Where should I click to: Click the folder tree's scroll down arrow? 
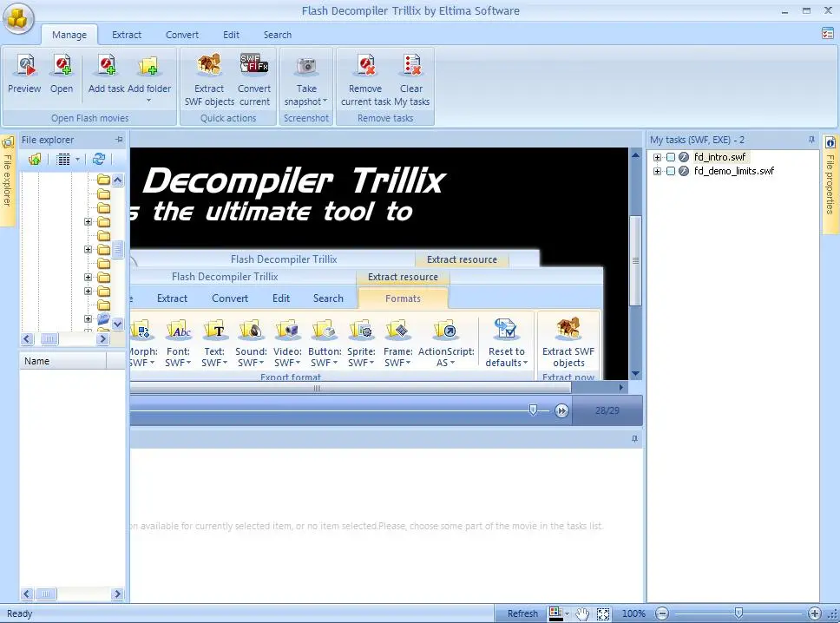(118, 324)
